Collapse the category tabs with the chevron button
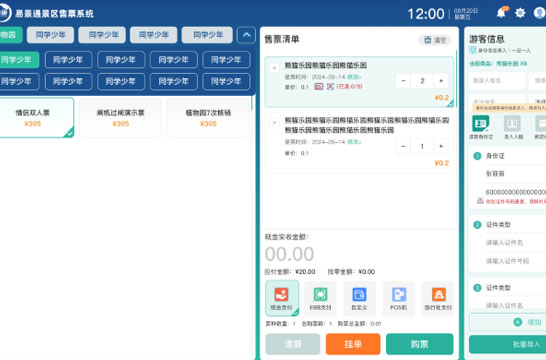The height and width of the screenshot is (360, 546). tap(246, 35)
